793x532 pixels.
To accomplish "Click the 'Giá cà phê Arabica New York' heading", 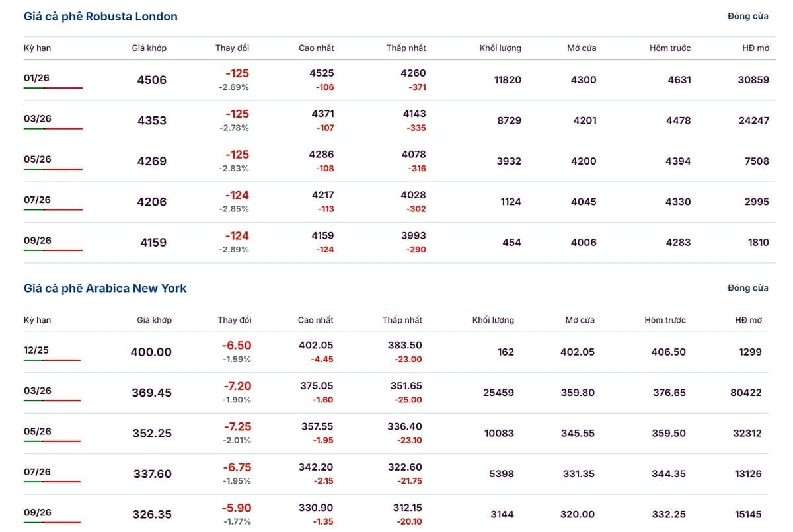I will pyautogui.click(x=105, y=289).
